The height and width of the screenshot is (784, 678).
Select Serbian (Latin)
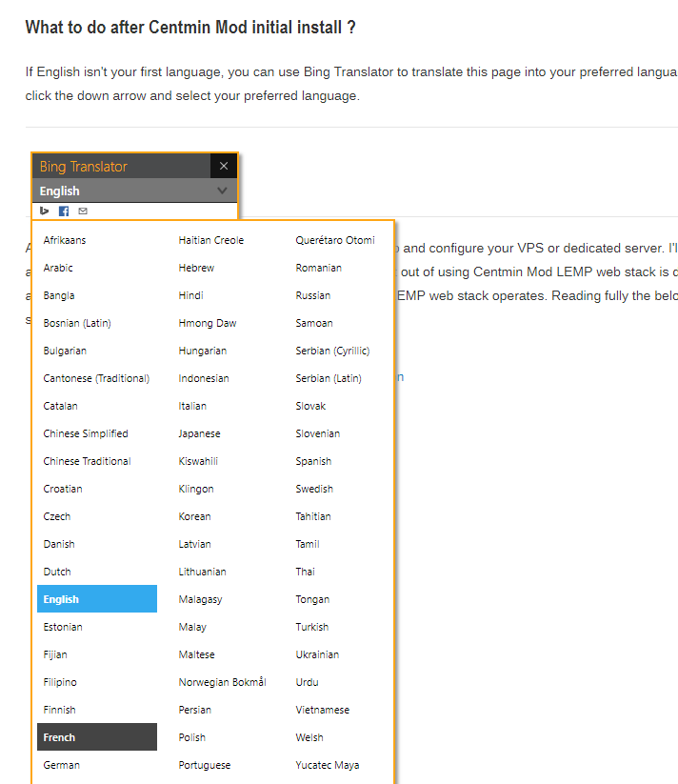coord(329,378)
